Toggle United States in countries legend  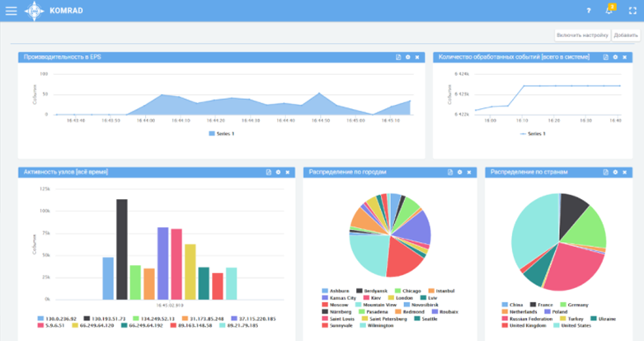tap(572, 325)
